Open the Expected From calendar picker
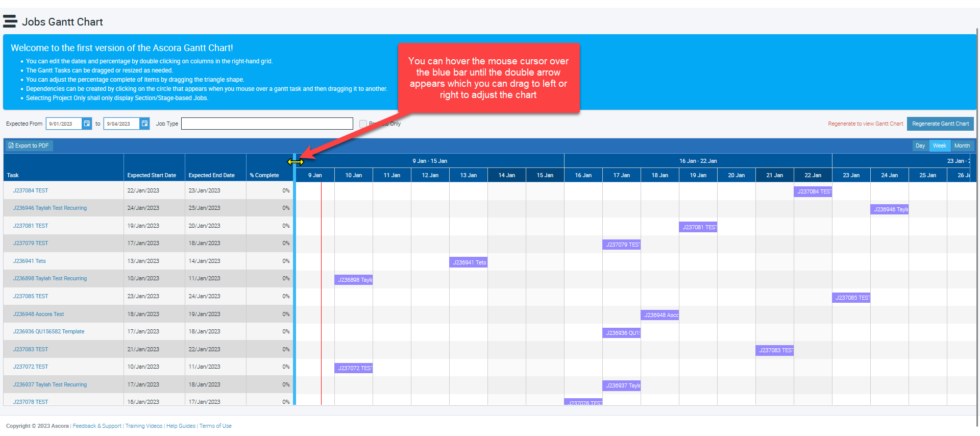The height and width of the screenshot is (436, 980). point(87,124)
